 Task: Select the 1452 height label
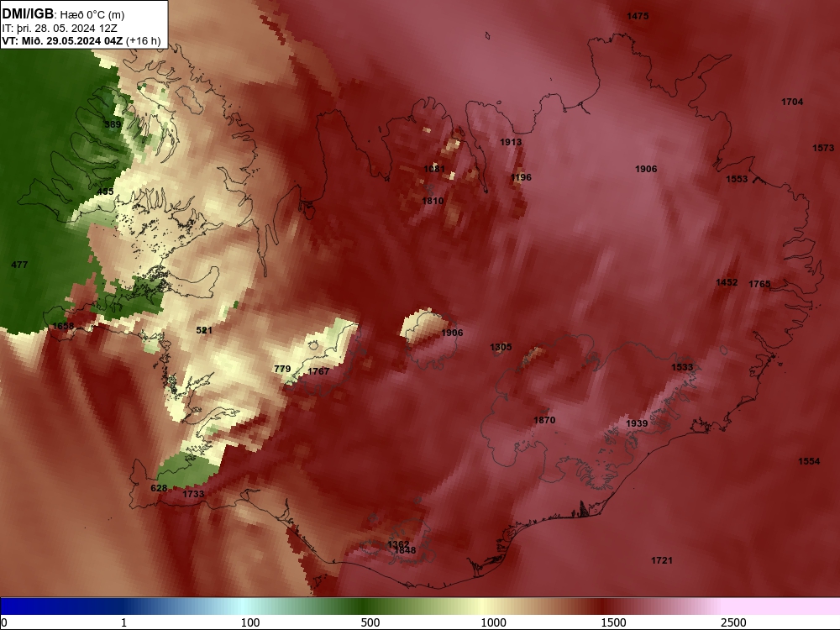point(727,282)
